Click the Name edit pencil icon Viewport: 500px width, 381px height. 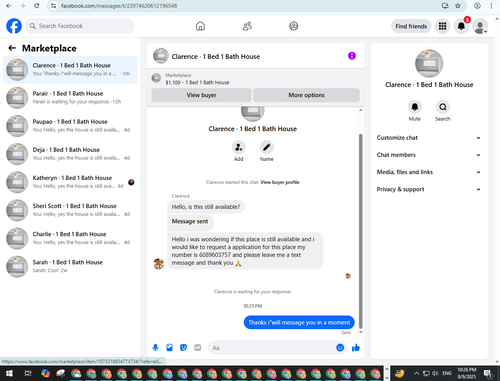pyautogui.click(x=267, y=147)
